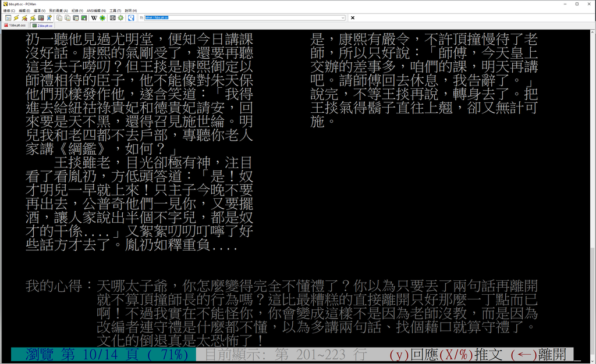
Task: Open the site list toolbar icon
Action: point(8,18)
